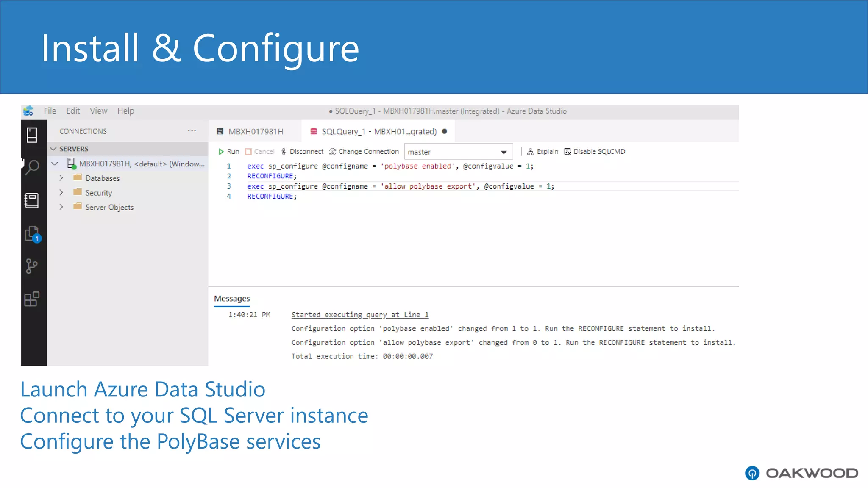868x488 pixels.
Task: Open the master database dropdown
Action: [503, 152]
